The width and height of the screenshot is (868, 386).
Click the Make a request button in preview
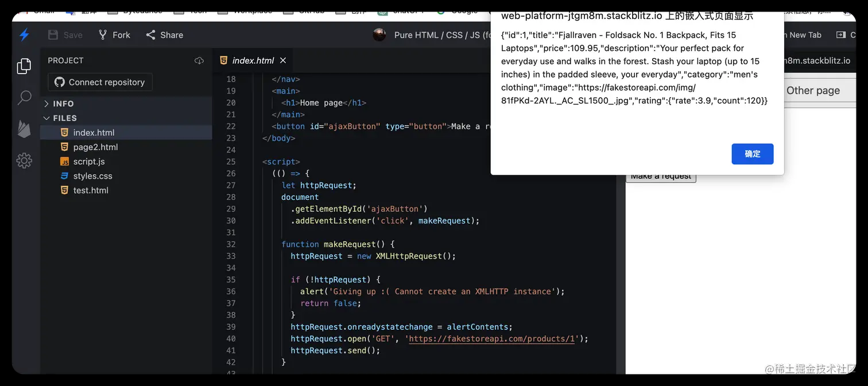tap(661, 176)
